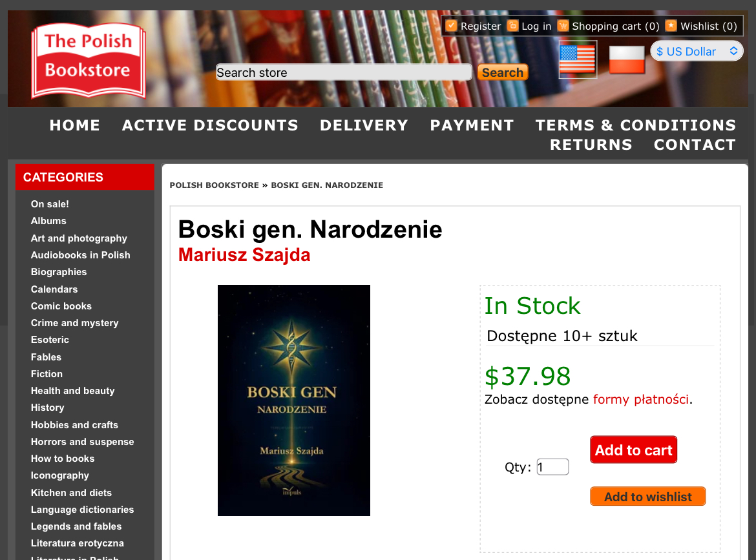Screen dimensions: 756x560
Task: Click Polish Bookstore breadcrumb link
Action: (x=214, y=185)
